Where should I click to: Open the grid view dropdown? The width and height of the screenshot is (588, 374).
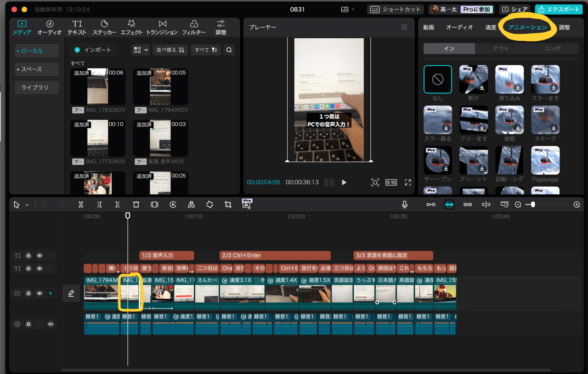[141, 50]
